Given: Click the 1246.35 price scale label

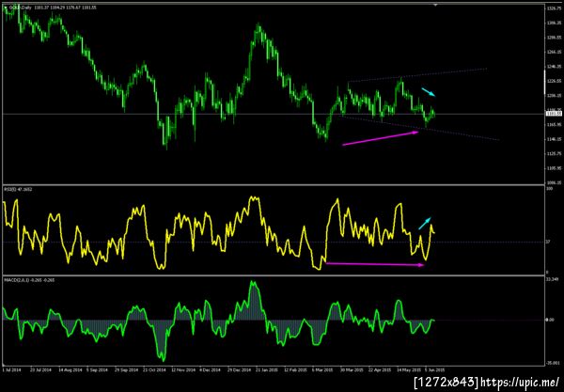Looking at the screenshot, I should click(554, 67).
